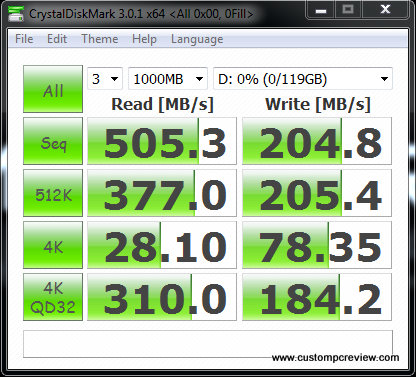Click the Seq read result 505.3
The width and height of the screenshot is (416, 377).
click(162, 141)
